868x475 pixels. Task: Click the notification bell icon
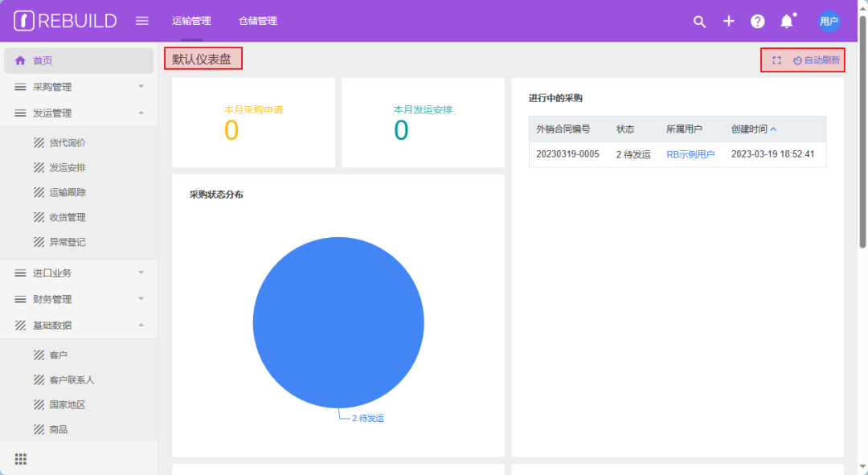[x=786, y=22]
